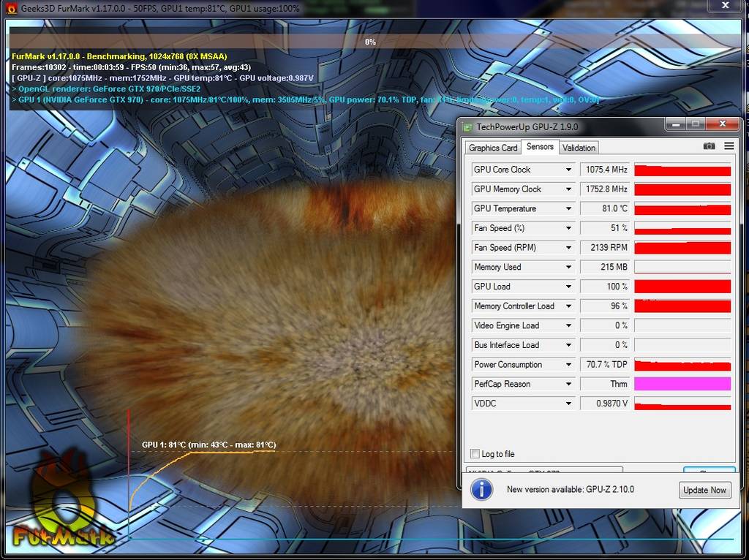This screenshot has width=749, height=560.
Task: Expand the Memory Used dropdown arrow
Action: tap(568, 267)
